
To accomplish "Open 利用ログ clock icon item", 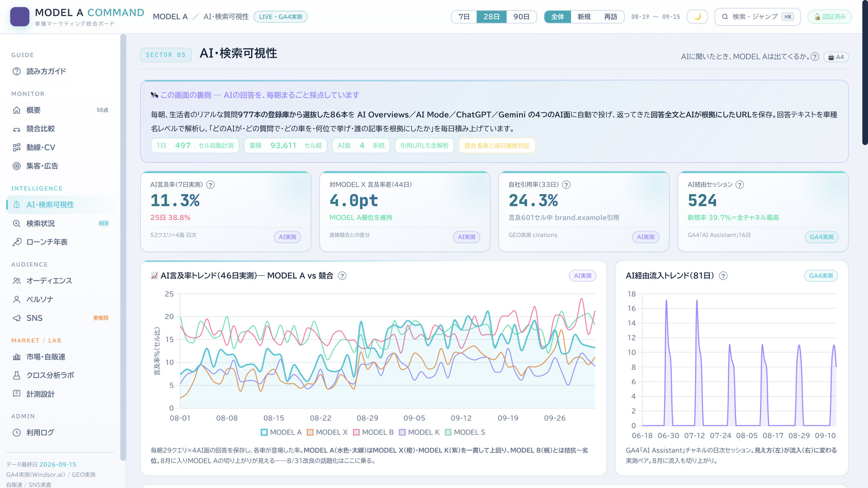I will click(x=60, y=432).
